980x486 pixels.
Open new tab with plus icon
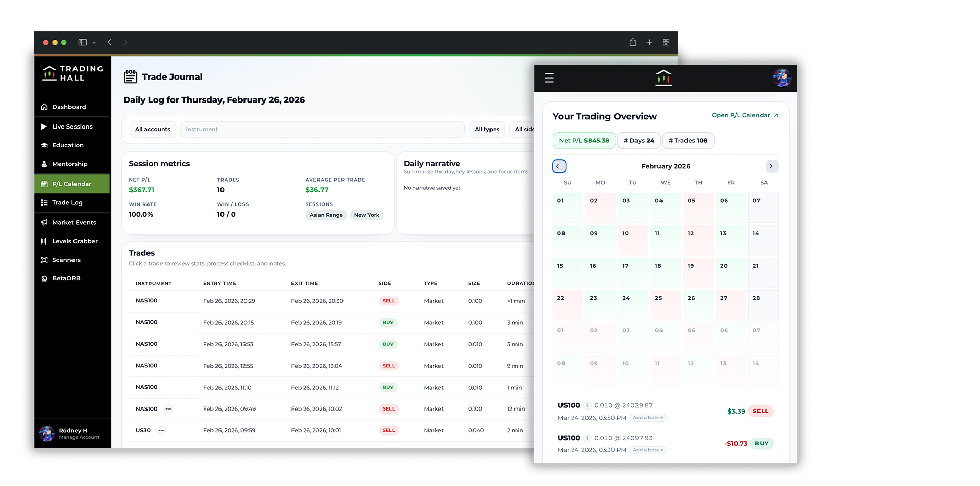[649, 42]
